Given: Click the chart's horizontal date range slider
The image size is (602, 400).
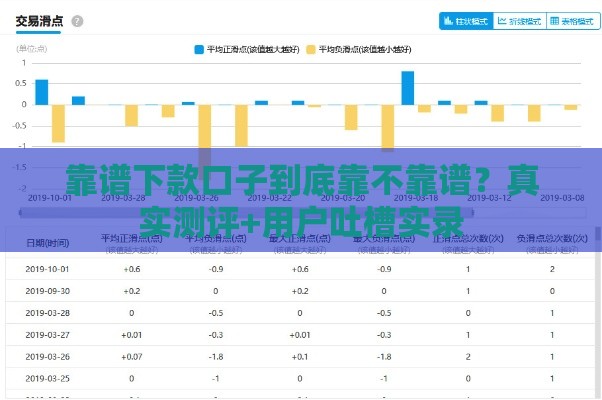Looking at the screenshot, I should pos(246,212).
